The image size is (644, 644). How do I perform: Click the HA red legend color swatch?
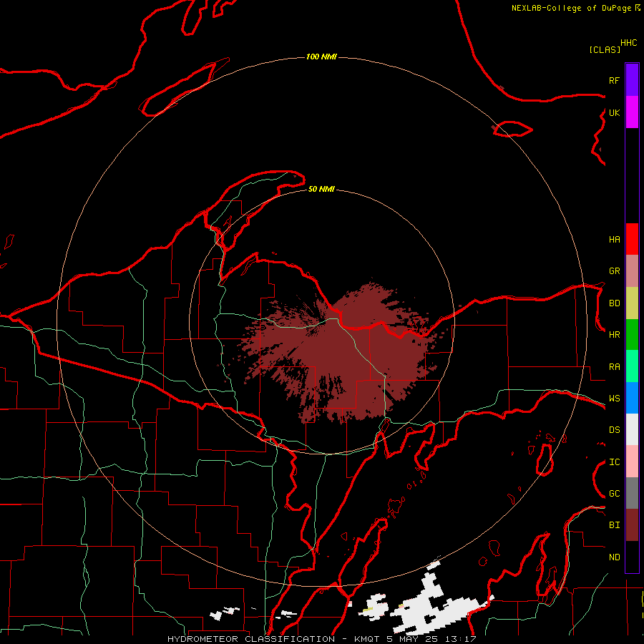coord(632,239)
